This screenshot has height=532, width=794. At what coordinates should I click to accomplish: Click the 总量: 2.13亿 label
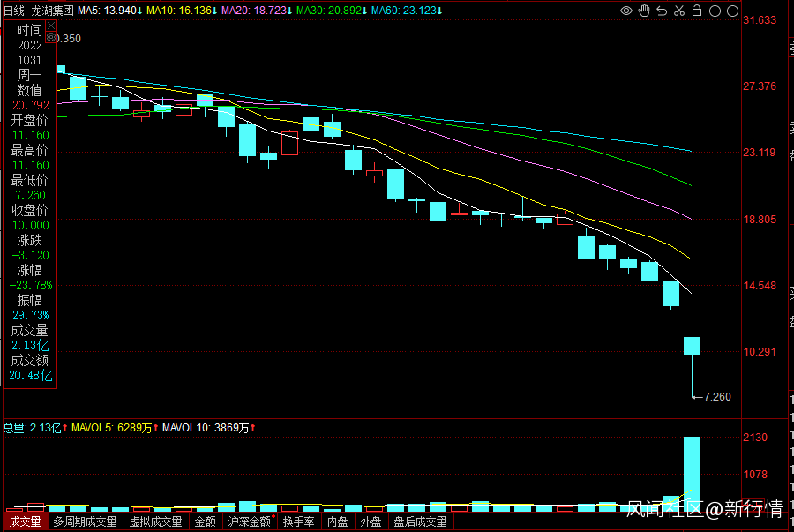tap(35, 428)
